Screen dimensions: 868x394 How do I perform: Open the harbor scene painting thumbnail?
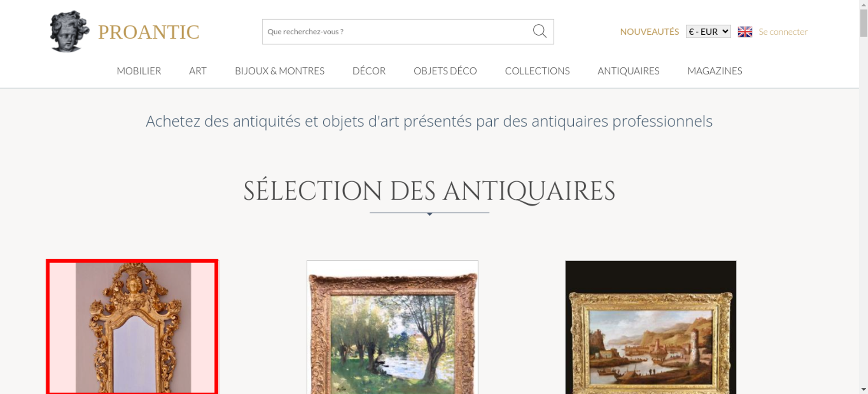click(x=651, y=327)
